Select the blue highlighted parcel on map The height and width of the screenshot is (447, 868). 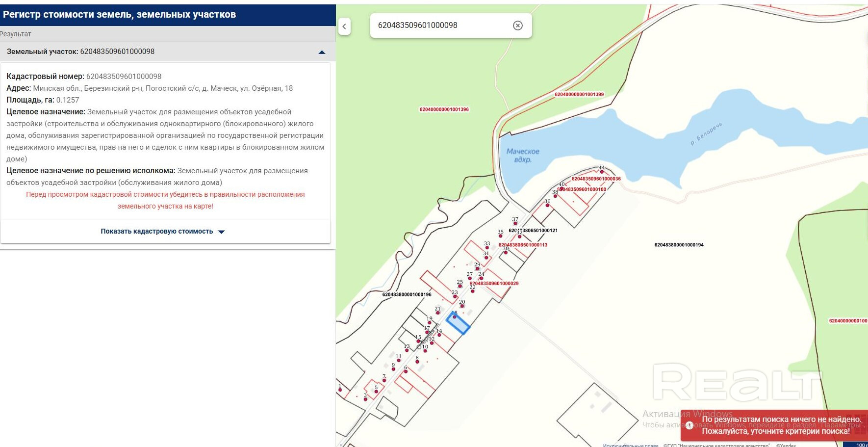click(458, 324)
